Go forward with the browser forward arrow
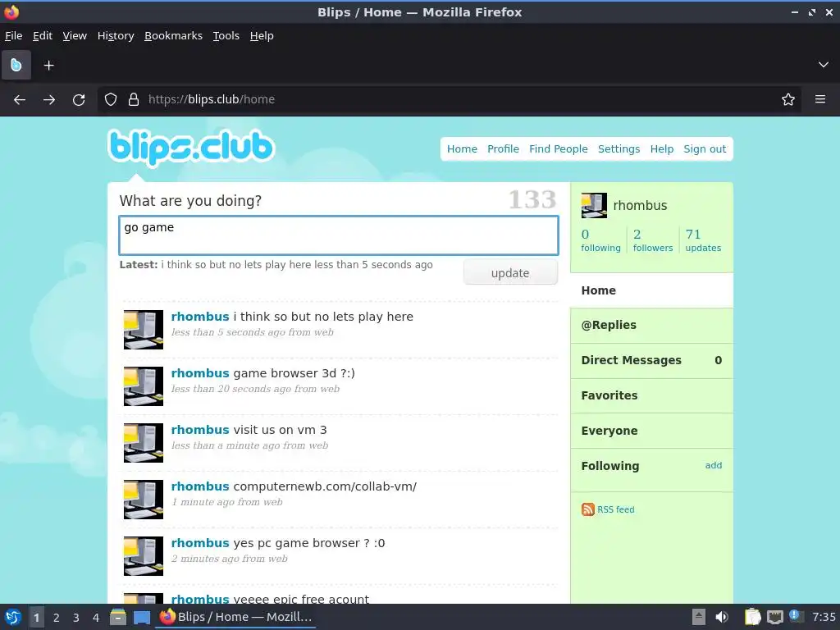The height and width of the screenshot is (630, 840). 49,99
